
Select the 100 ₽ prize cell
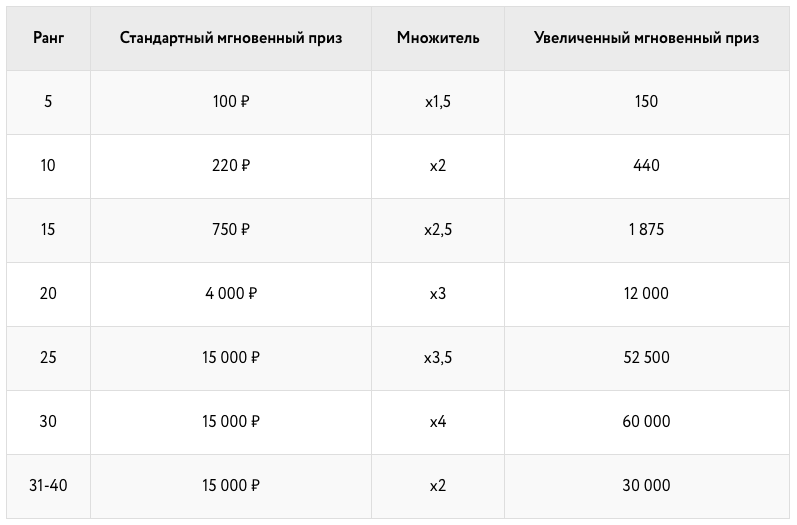point(231,102)
